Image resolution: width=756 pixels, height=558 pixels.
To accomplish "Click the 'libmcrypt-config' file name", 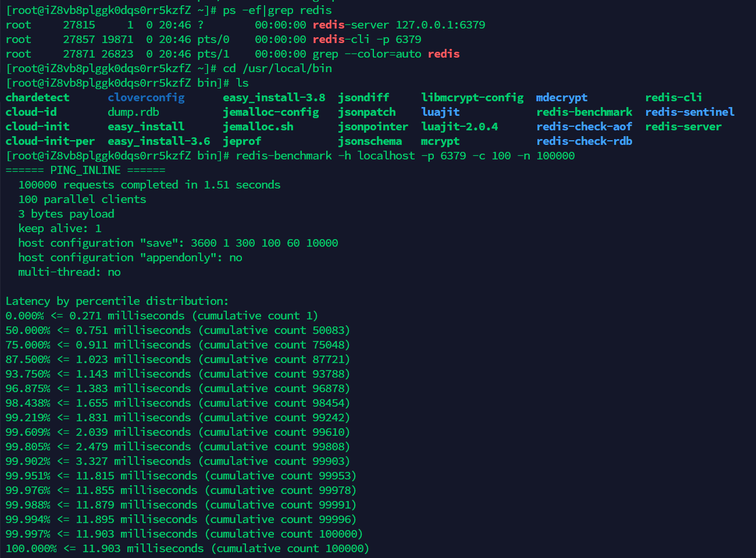I will [x=472, y=98].
